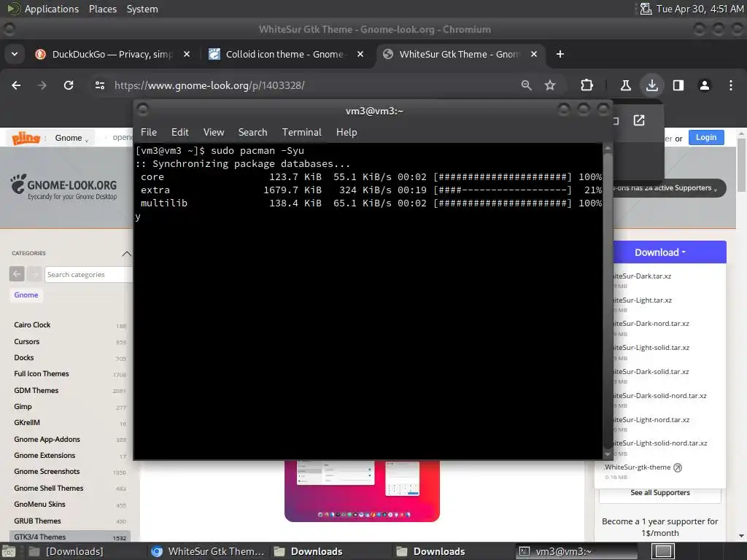The height and width of the screenshot is (560, 747).
Task: Download the Sur-Light.tar.xz file
Action: [642, 300]
